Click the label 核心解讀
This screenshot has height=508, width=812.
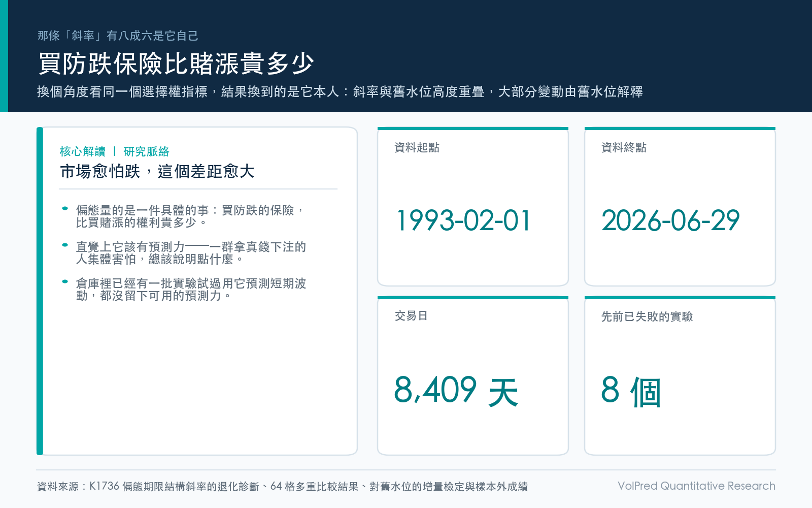[x=83, y=151]
